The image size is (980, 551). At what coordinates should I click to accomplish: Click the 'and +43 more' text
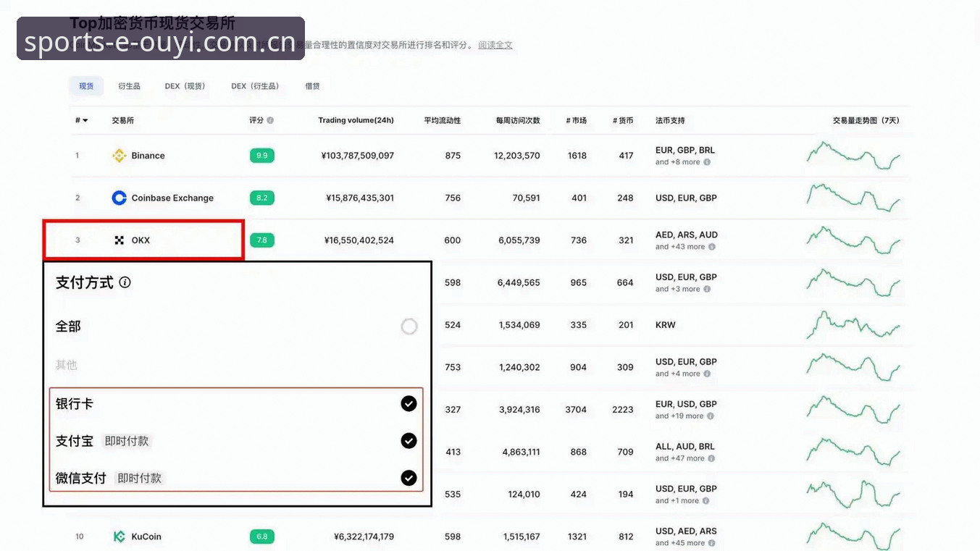(680, 247)
